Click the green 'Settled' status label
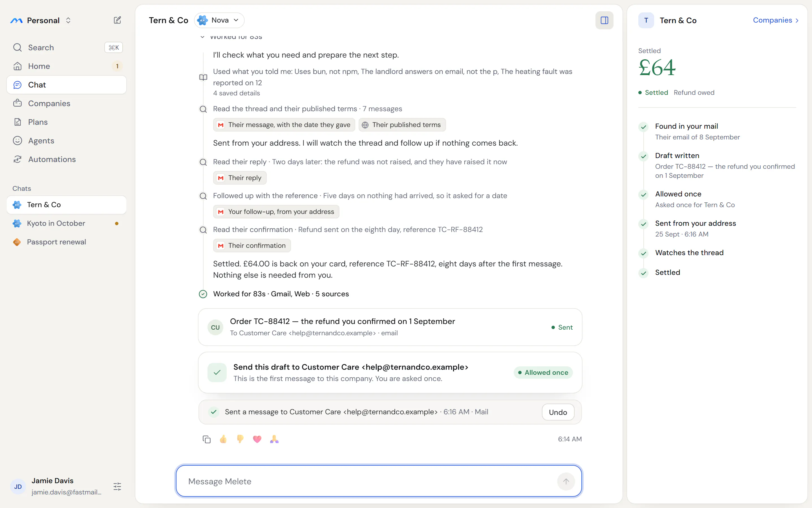This screenshot has height=508, width=812. tap(656, 92)
